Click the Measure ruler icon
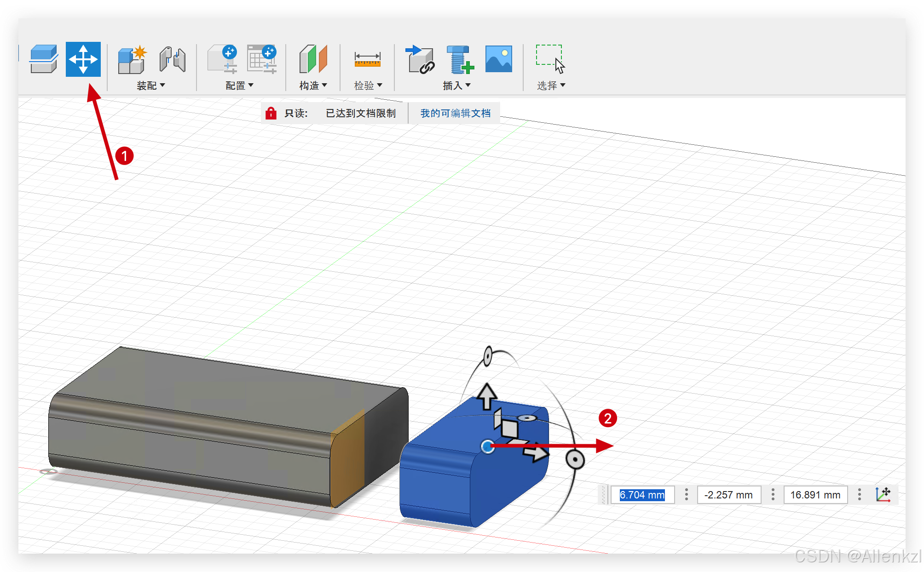 (367, 60)
